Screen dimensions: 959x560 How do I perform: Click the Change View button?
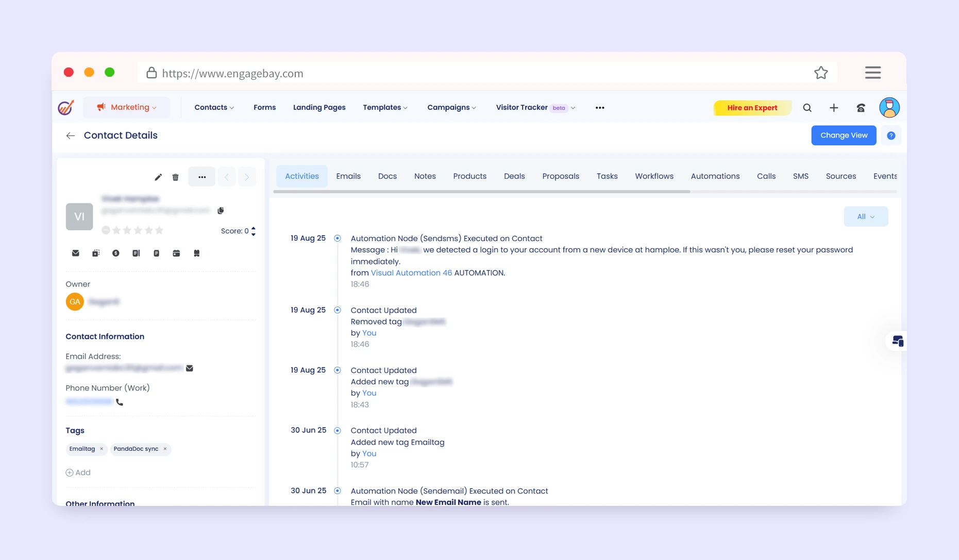pyautogui.click(x=844, y=135)
